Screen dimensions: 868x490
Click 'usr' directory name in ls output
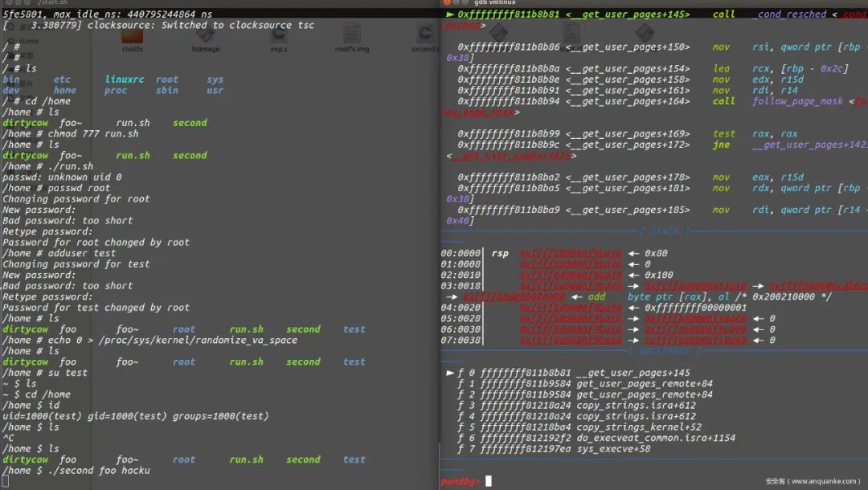[215, 90]
